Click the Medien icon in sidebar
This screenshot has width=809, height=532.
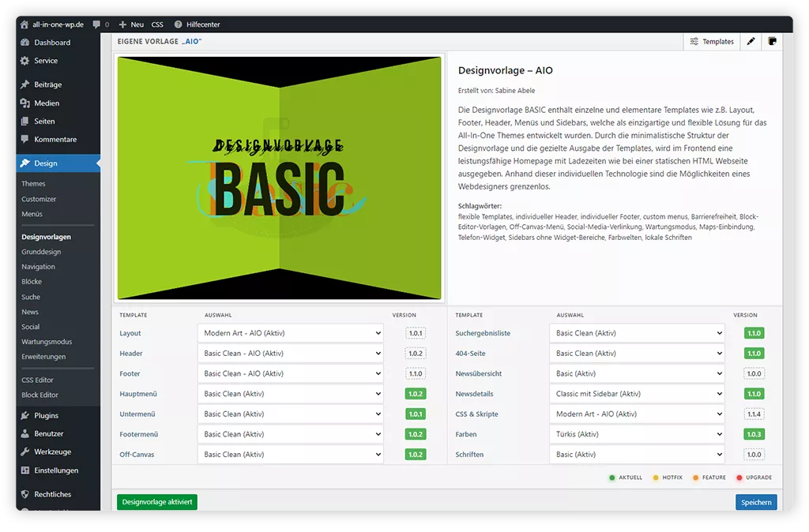[25, 103]
